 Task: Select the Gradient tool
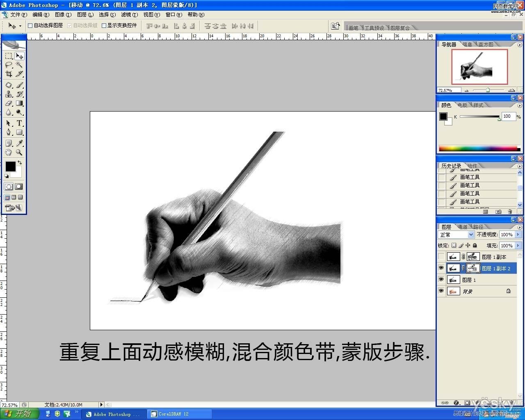coord(19,103)
